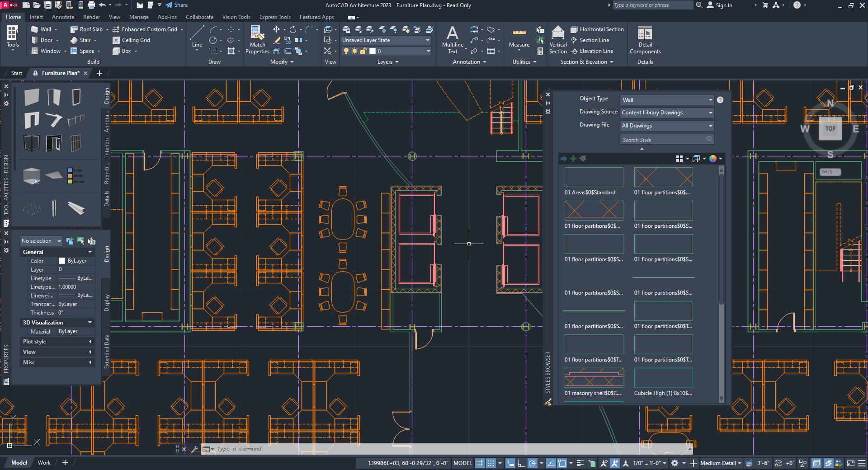Toggle drawing grid display in status bar
868x470 pixels.
tap(480, 463)
